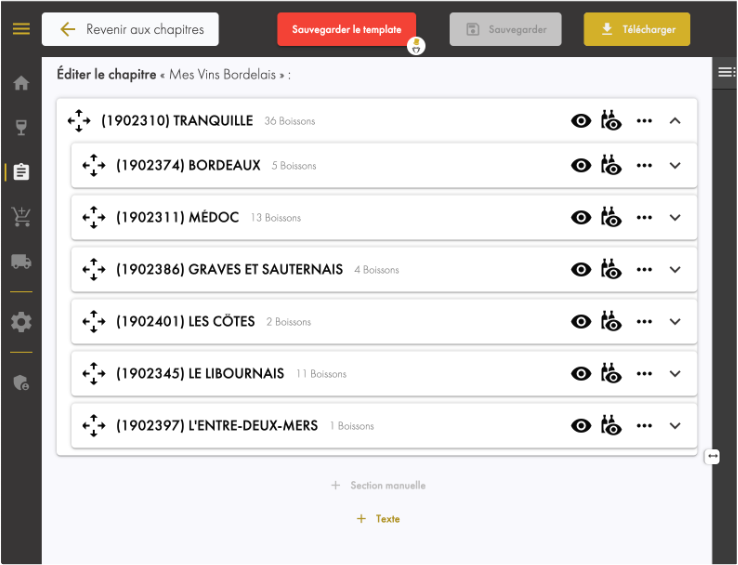Toggle visibility eye for BORDEAUX
738x565 pixels.
tap(581, 166)
